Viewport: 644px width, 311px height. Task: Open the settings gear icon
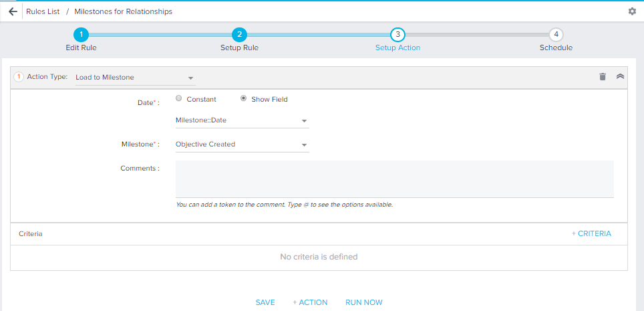coord(632,11)
